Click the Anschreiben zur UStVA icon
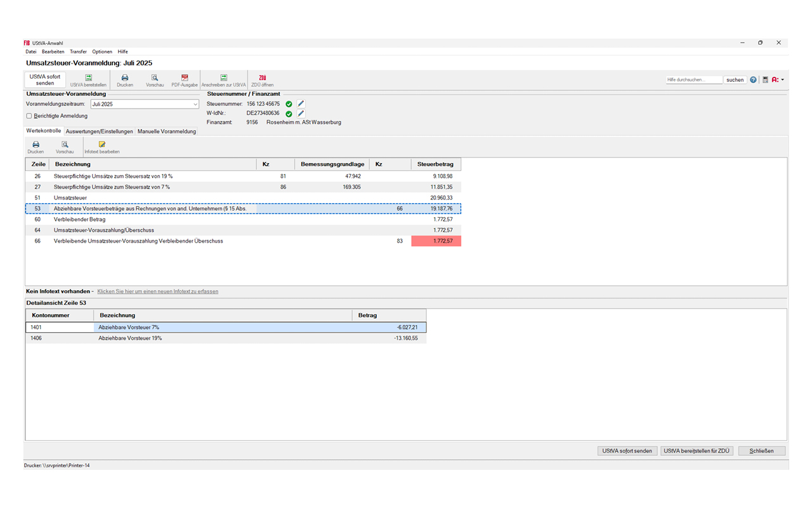The height and width of the screenshot is (508, 812). coord(223,79)
